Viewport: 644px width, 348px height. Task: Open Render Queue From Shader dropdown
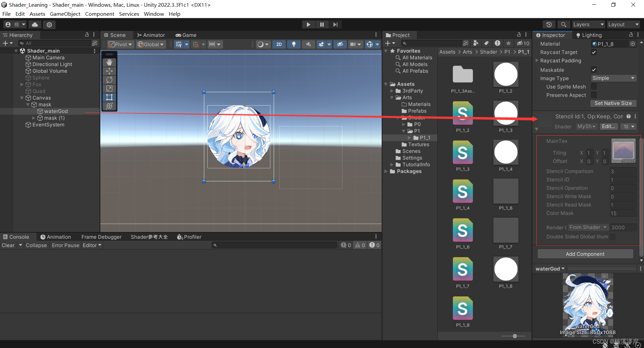tap(588, 227)
